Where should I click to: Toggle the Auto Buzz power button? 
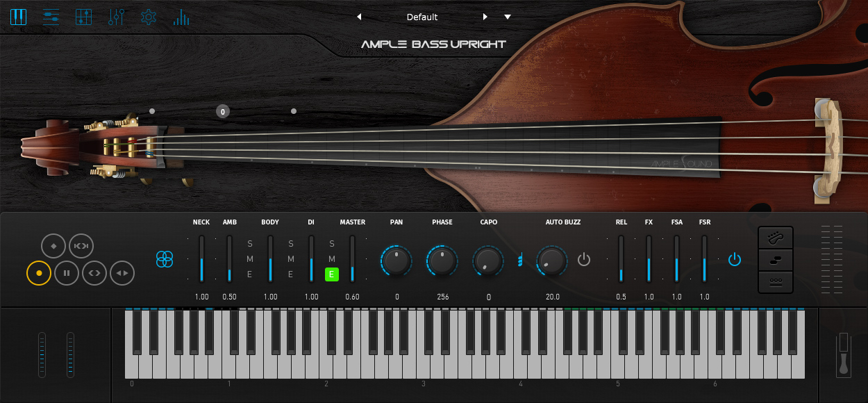point(584,260)
